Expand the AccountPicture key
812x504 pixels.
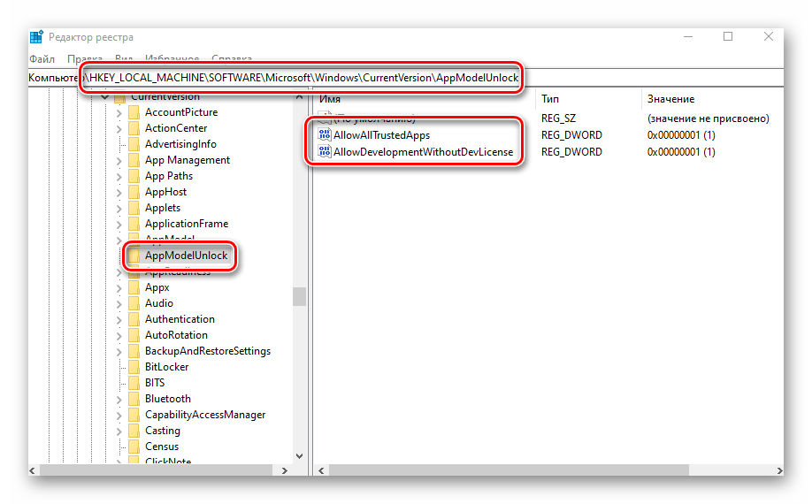pyautogui.click(x=119, y=112)
